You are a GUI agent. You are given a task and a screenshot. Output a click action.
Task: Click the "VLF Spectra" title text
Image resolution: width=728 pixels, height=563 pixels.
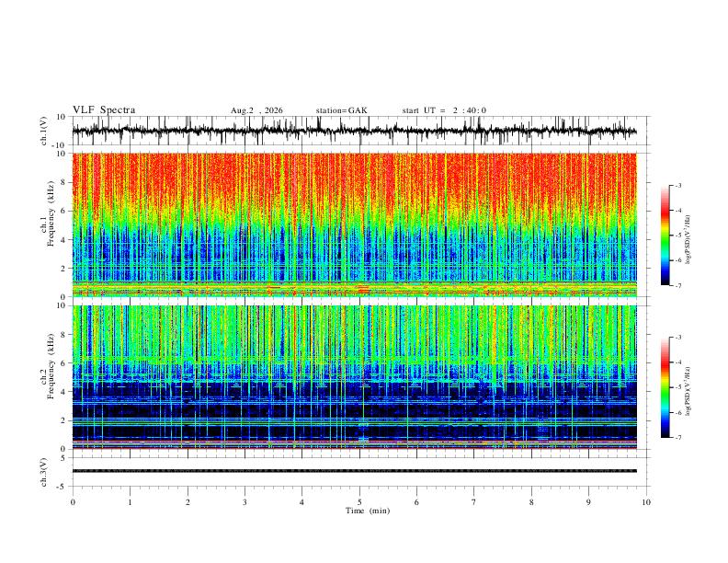pos(104,110)
